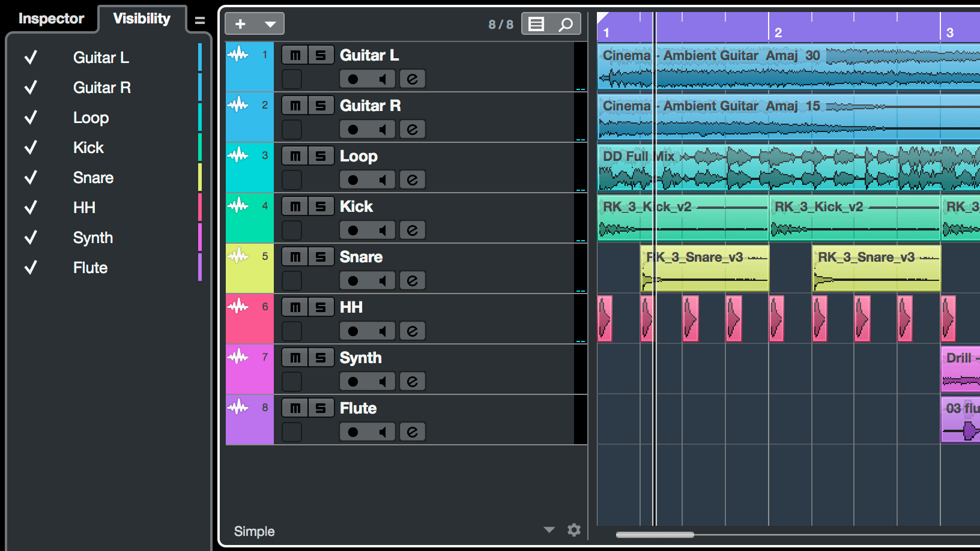Add a new track with plus button
This screenshot has width=980, height=551.
coord(241,24)
